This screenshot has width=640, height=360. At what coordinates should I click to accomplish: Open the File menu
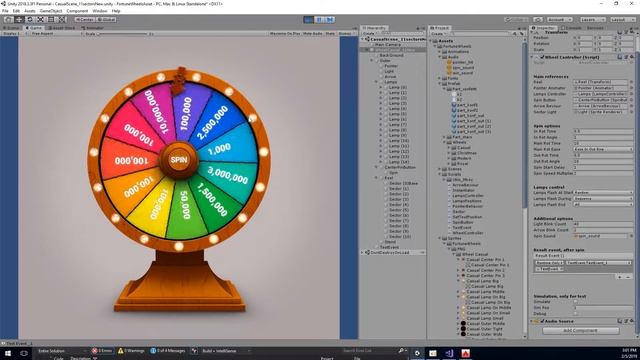(5, 11)
